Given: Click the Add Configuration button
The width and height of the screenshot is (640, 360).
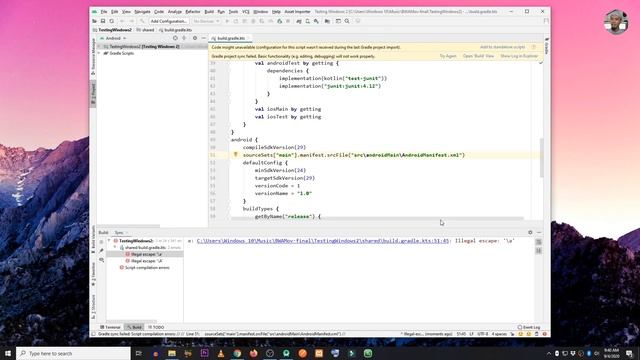Looking at the screenshot, I should pyautogui.click(x=168, y=21).
